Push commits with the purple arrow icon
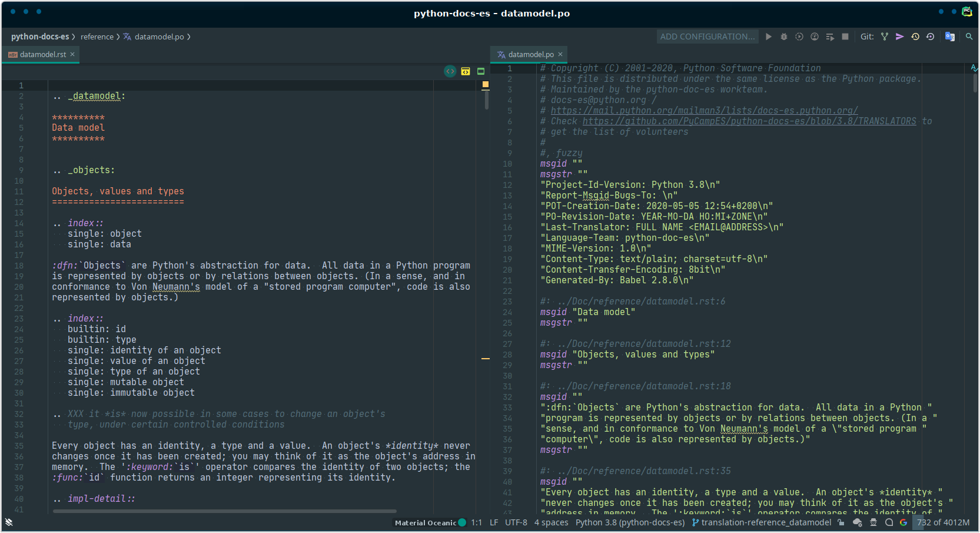 [x=900, y=37]
